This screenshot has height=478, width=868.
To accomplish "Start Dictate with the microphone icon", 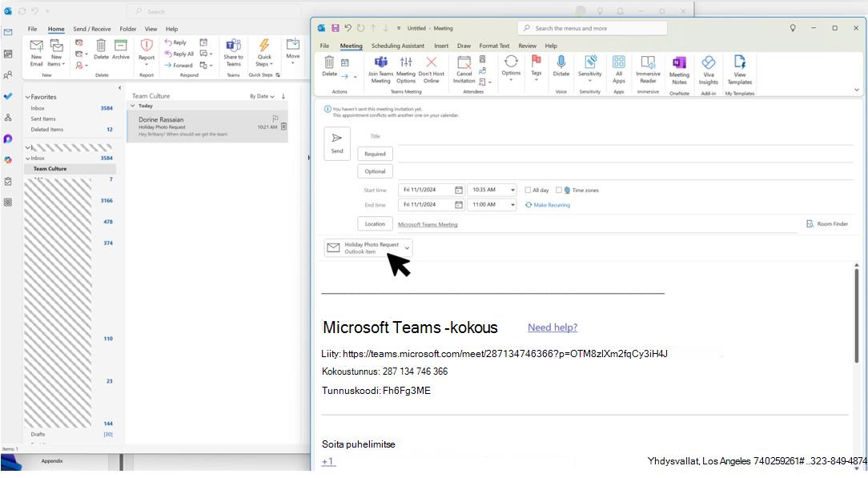I will click(561, 66).
